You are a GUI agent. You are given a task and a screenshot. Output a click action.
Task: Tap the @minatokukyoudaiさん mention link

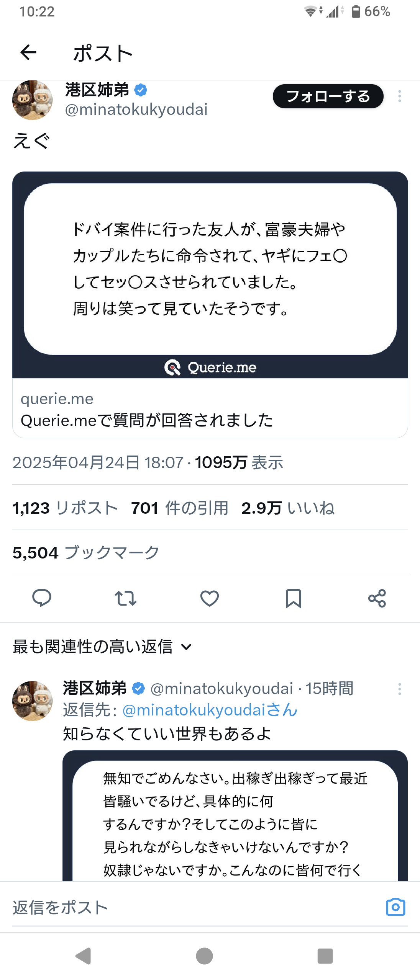[210, 710]
